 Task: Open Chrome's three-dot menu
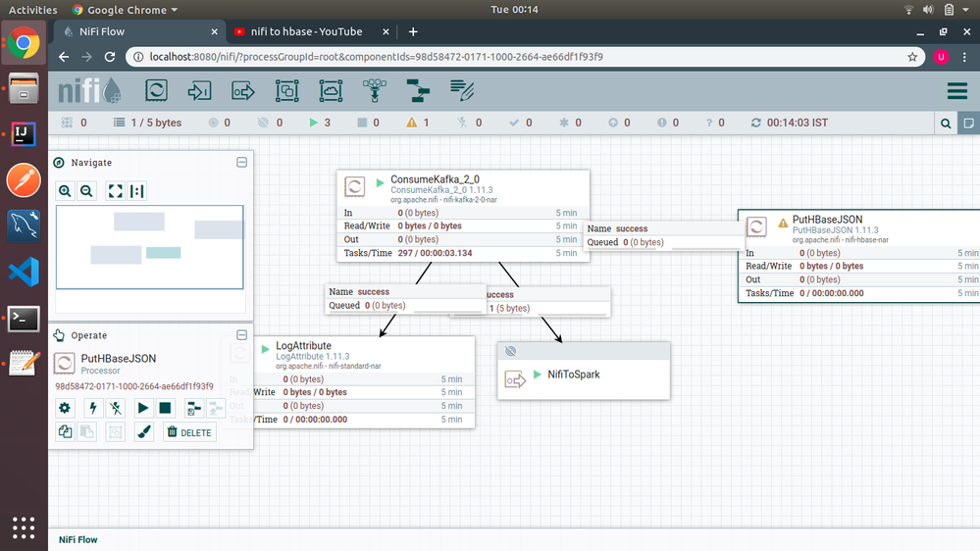(965, 57)
